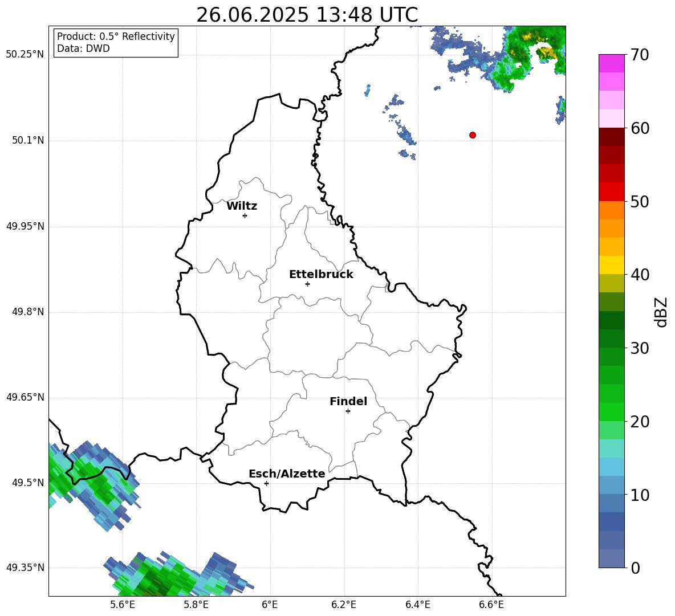Click the 49.35°N latitude tick label
The image size is (675, 616).
pyautogui.click(x=25, y=568)
